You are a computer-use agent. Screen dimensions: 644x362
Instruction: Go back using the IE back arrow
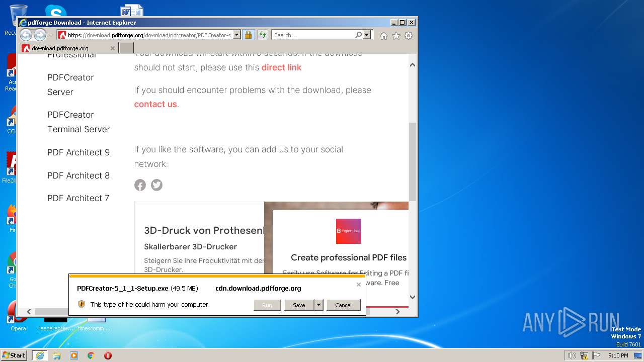pyautogui.click(x=26, y=35)
